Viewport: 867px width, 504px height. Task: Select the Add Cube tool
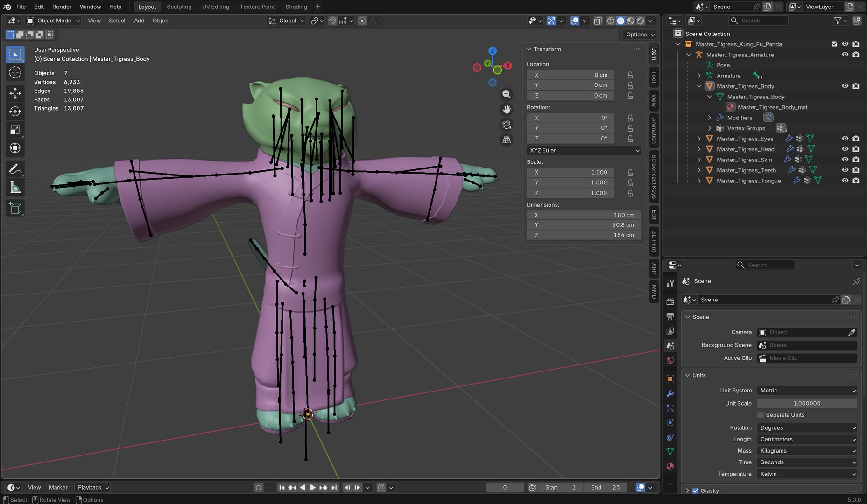[x=15, y=208]
